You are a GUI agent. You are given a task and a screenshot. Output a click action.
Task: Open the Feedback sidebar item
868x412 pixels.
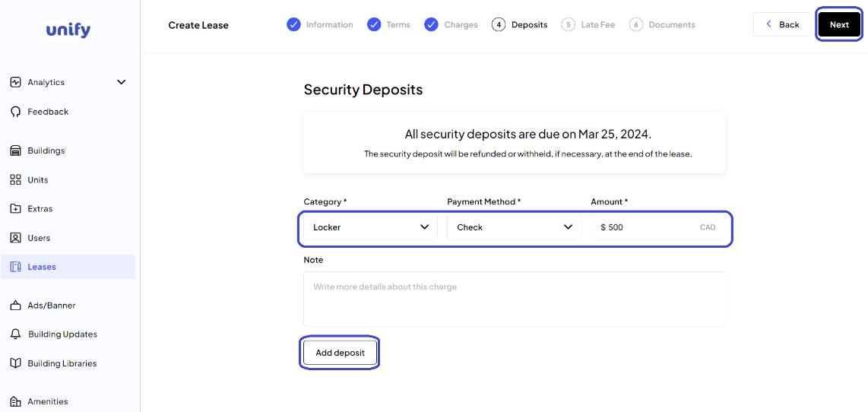coord(68,112)
